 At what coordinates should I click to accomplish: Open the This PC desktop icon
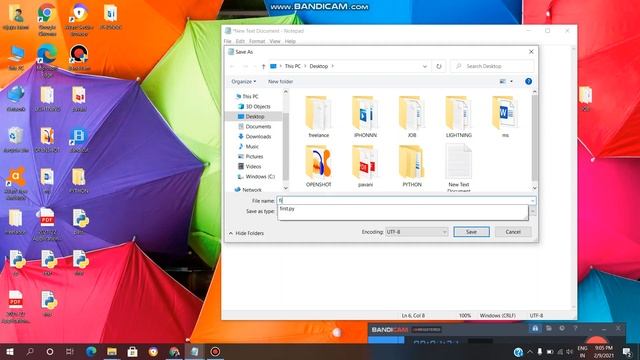point(16,58)
